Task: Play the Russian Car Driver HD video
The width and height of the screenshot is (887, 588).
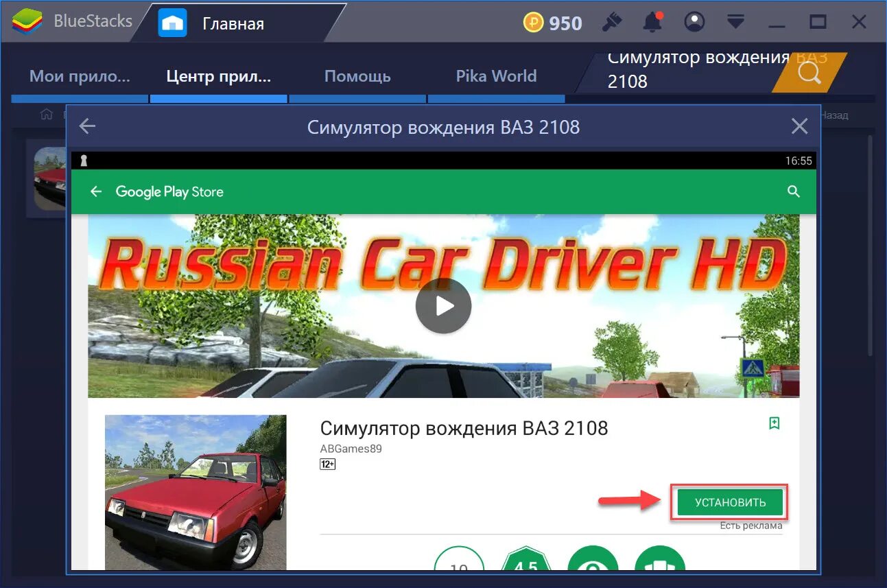Action: point(444,306)
